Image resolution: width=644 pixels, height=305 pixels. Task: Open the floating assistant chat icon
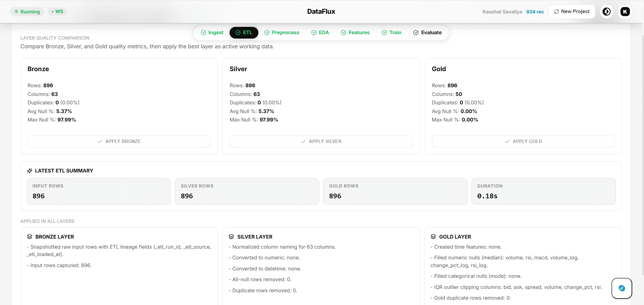(x=622, y=288)
